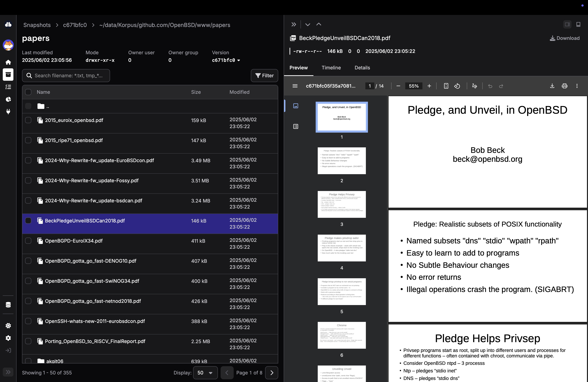Viewport: 588px width, 382px height.
Task: Switch to the Timeline tab
Action: (331, 68)
